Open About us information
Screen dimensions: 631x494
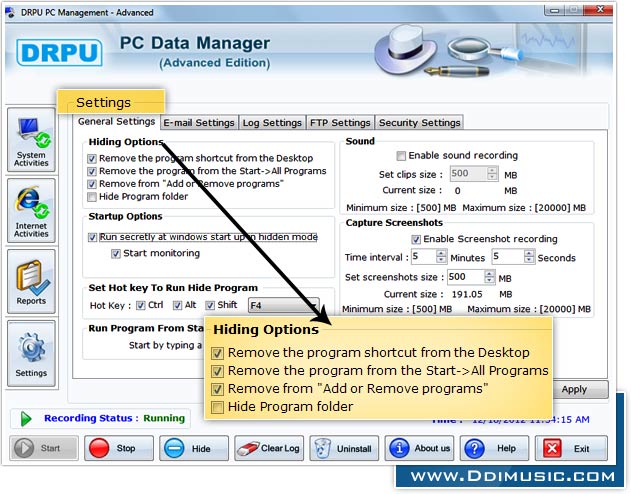(x=419, y=448)
